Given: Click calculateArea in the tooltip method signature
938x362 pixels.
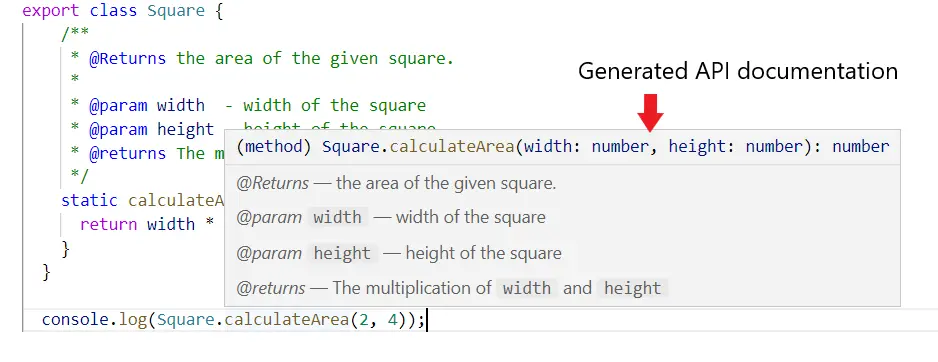Looking at the screenshot, I should [x=452, y=147].
